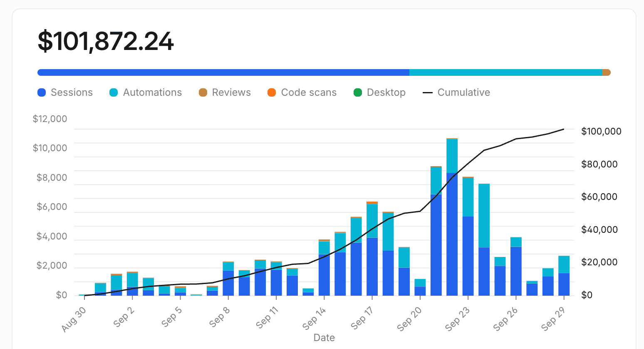Viewport: 644px width, 349px height.
Task: Click the blue Sessions segment of the total bar
Action: 223,72
